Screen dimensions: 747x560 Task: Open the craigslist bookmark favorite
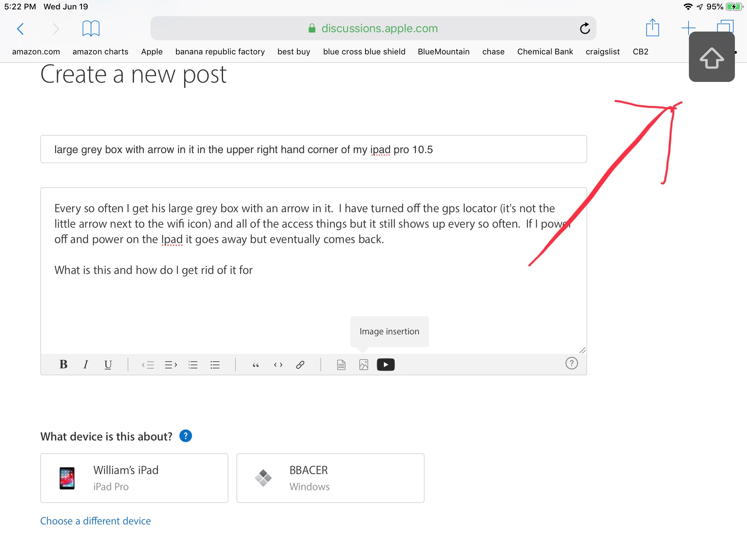tap(603, 52)
